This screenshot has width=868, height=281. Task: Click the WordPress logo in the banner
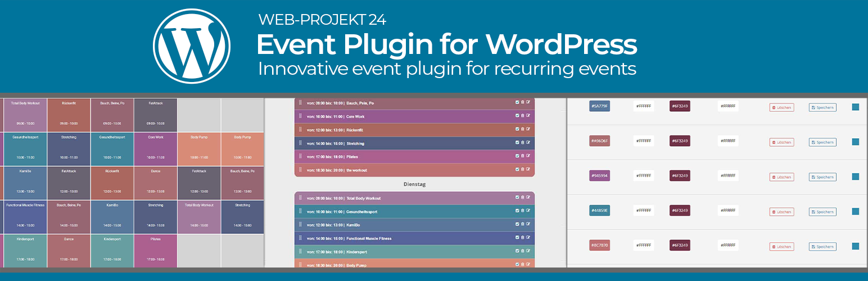192,46
